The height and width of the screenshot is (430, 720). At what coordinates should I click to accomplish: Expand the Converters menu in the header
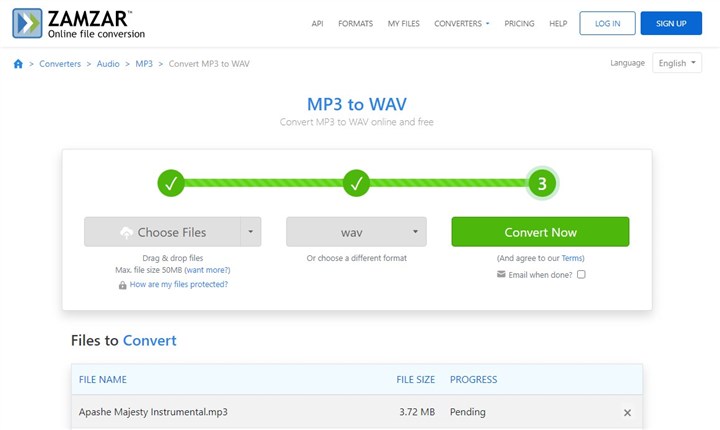tap(461, 23)
